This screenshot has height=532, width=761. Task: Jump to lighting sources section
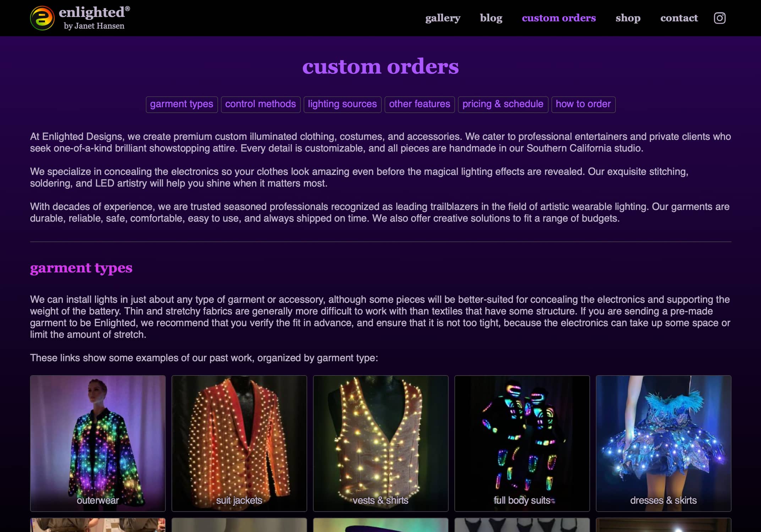(343, 104)
